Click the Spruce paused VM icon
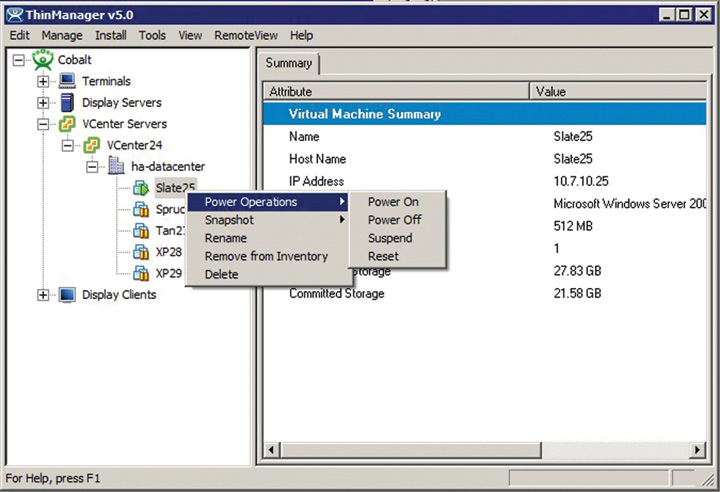Image resolution: width=720 pixels, height=492 pixels. point(141,209)
